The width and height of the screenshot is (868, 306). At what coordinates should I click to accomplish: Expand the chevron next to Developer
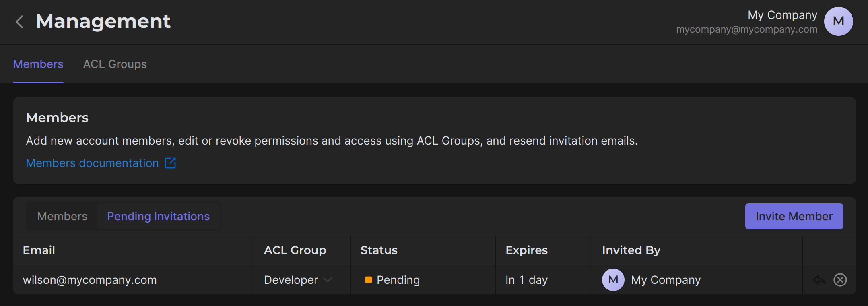(x=328, y=280)
